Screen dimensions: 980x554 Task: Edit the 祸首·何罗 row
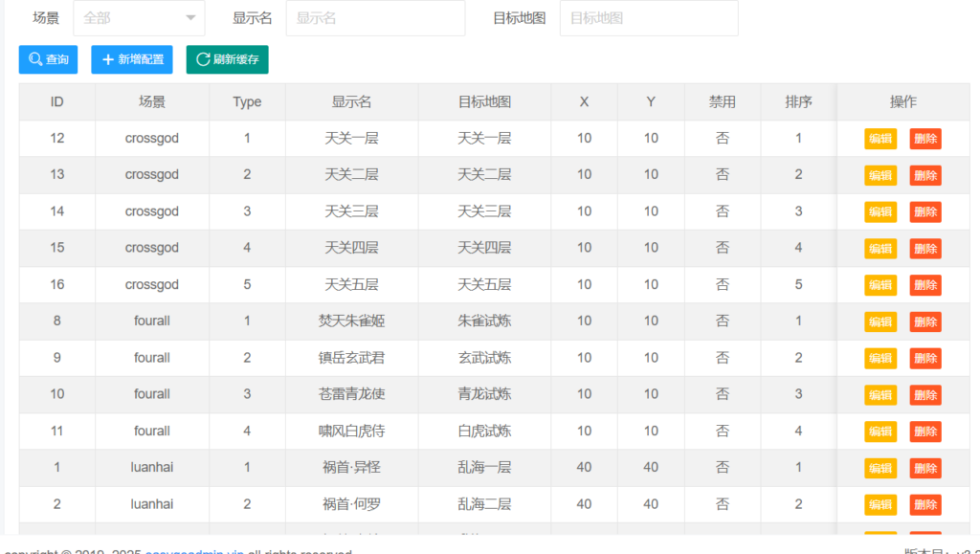click(880, 504)
